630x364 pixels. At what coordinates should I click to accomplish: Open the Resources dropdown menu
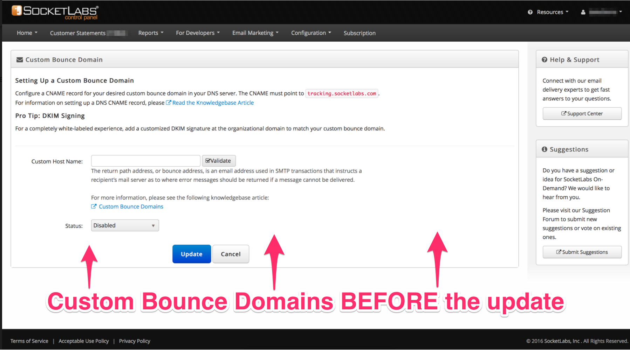click(553, 12)
